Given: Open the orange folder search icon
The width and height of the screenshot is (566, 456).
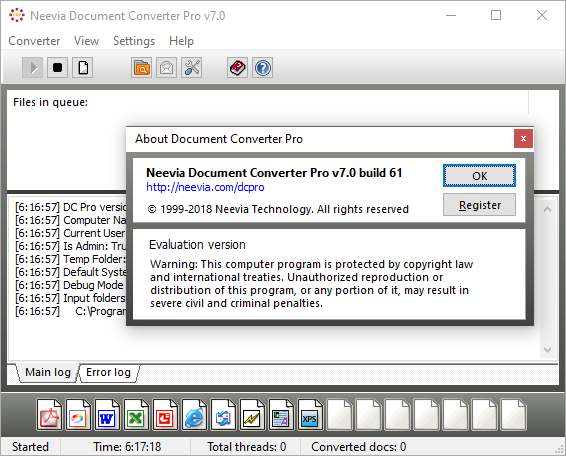Looking at the screenshot, I should click(142, 68).
